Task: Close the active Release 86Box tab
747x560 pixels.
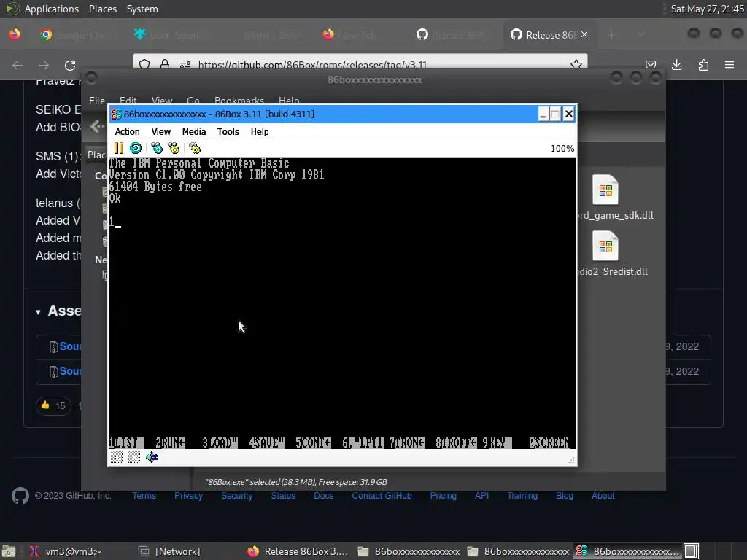Action: (584, 35)
